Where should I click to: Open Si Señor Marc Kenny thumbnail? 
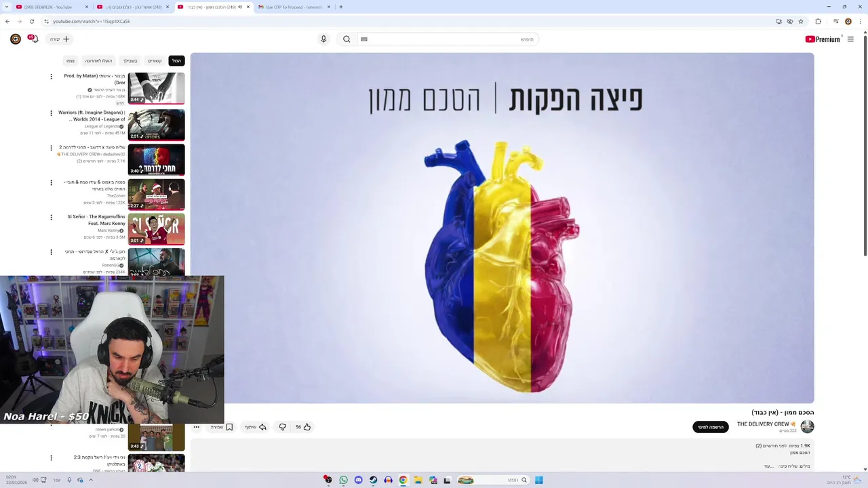pyautogui.click(x=156, y=229)
